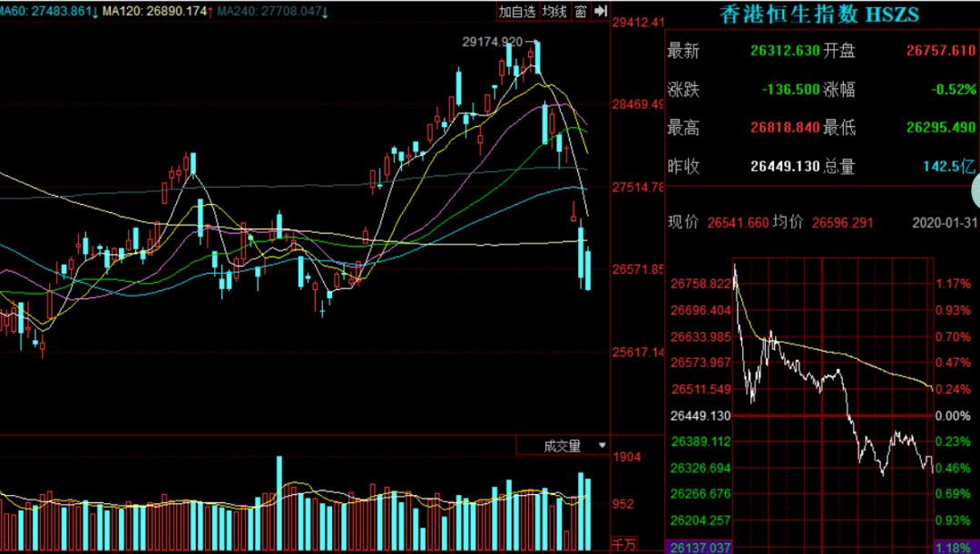Click the 27514.78 price axis label

[x=638, y=187]
